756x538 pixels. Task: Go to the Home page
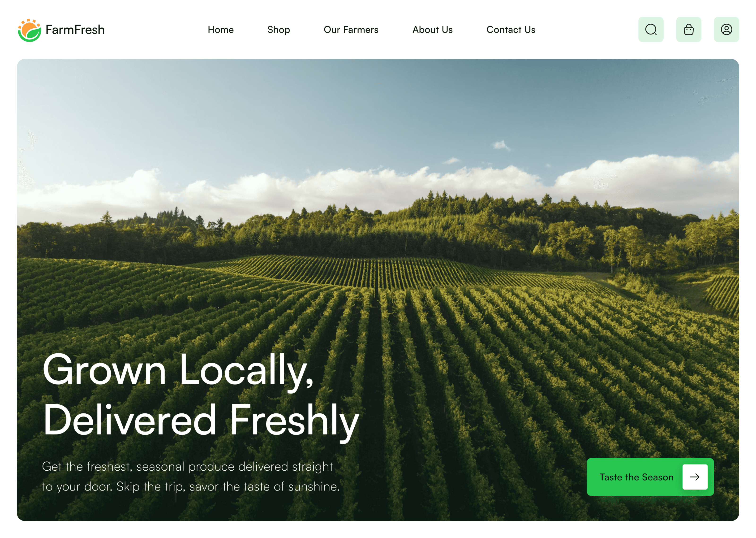coord(220,30)
